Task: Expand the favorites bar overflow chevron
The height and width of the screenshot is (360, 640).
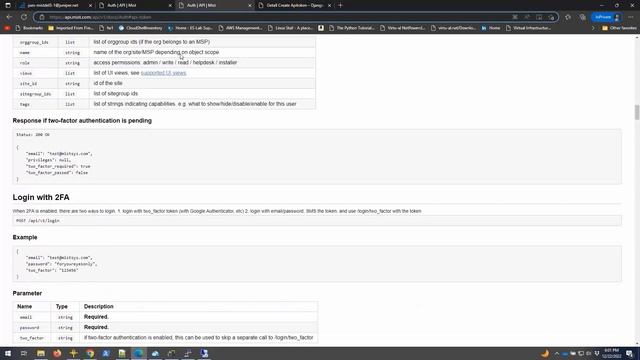Action: [x=593, y=28]
